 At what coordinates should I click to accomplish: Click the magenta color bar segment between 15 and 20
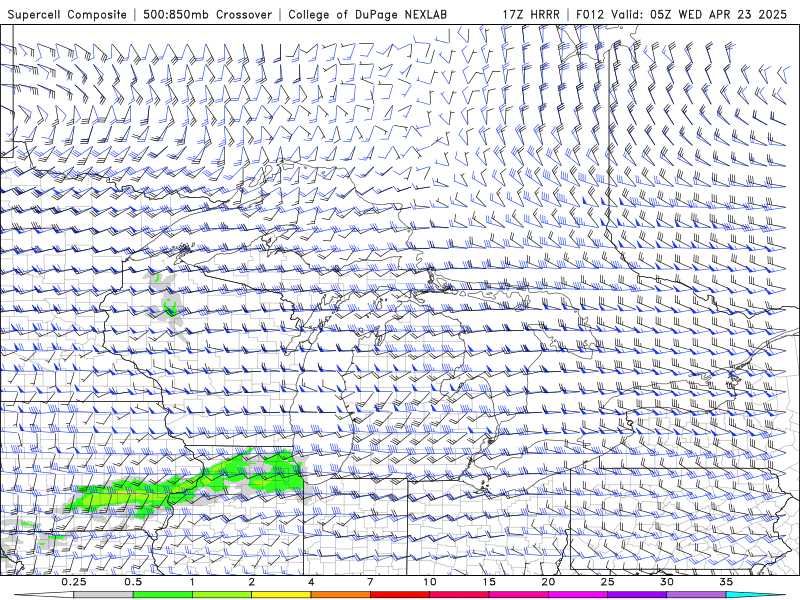click(518, 595)
